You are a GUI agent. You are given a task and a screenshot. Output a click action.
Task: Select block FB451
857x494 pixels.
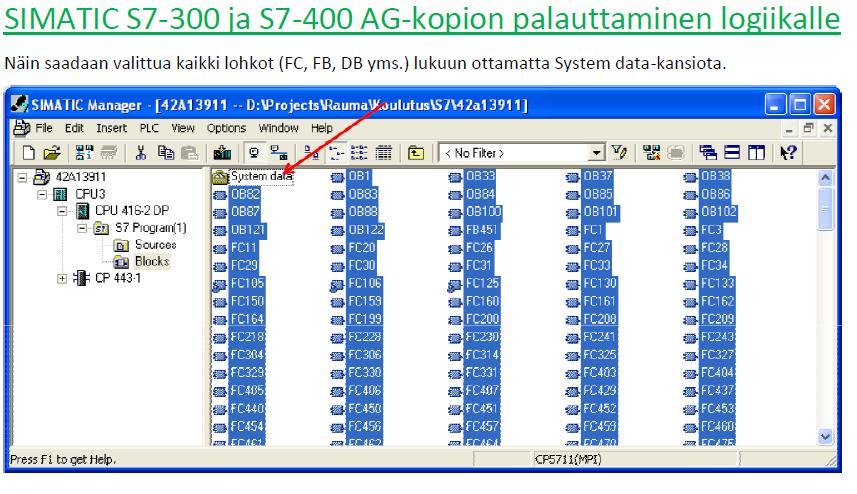coord(481,230)
